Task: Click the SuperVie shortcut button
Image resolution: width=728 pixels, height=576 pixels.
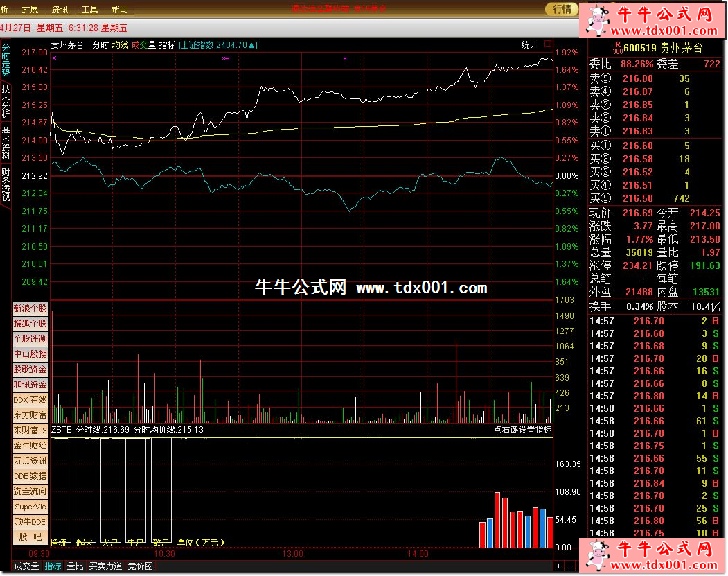Action: [30, 507]
